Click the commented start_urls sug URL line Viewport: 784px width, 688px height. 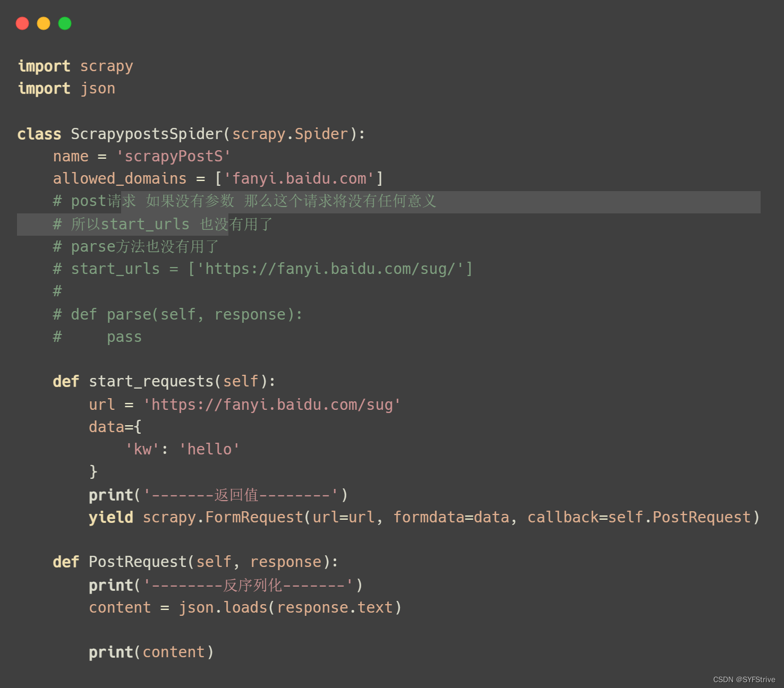pos(263,269)
